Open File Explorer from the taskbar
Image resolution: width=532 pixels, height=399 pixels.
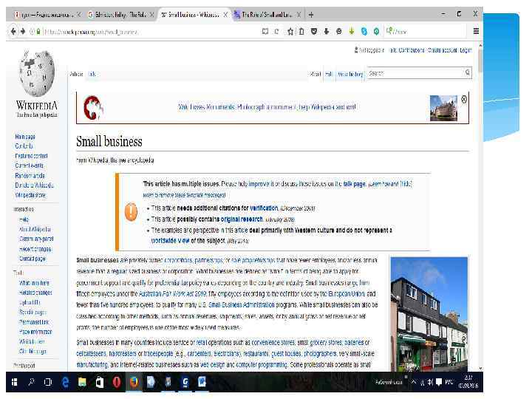coord(82,383)
